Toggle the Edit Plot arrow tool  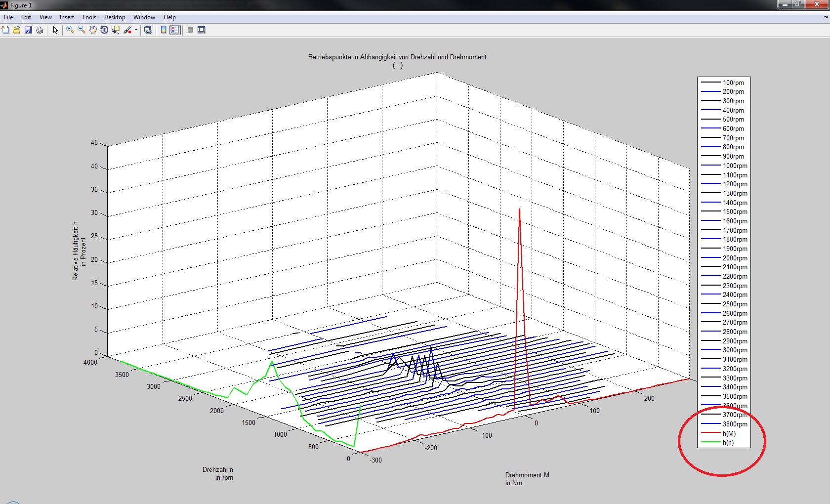pyautogui.click(x=55, y=30)
